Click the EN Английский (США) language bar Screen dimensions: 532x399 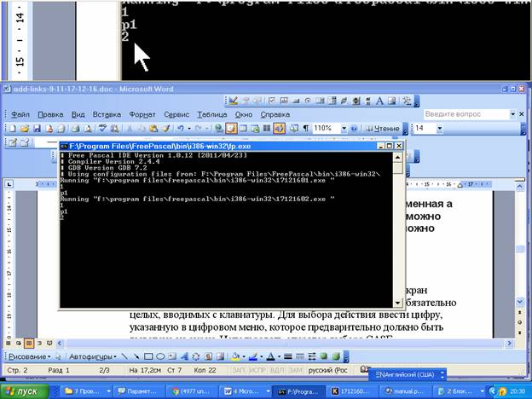pos(408,375)
